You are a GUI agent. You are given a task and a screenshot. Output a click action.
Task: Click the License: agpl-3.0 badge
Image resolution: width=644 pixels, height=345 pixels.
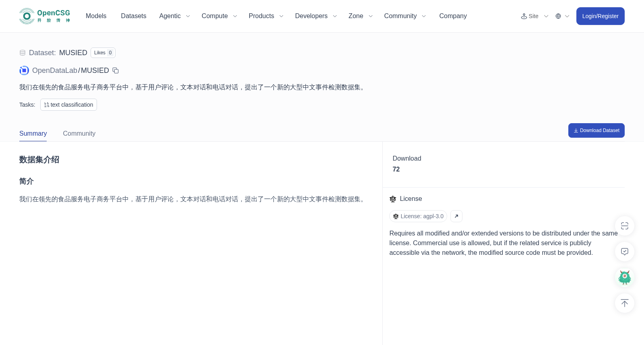(418, 216)
